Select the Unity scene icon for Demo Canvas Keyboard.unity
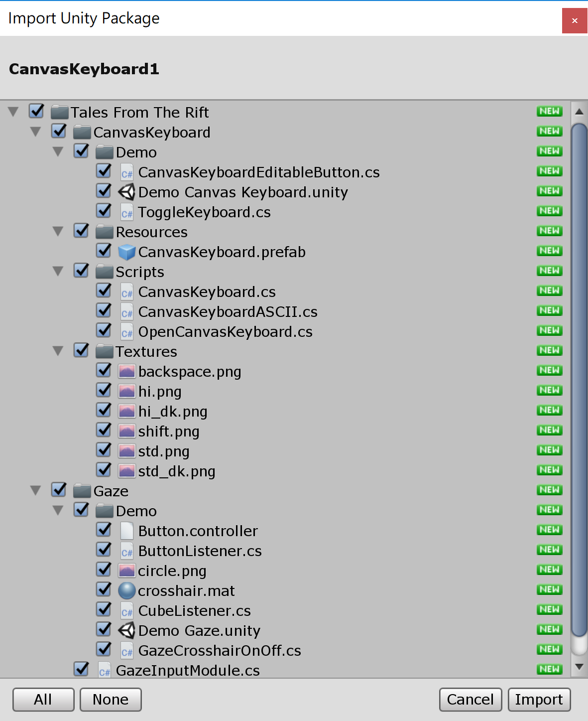 (x=126, y=191)
